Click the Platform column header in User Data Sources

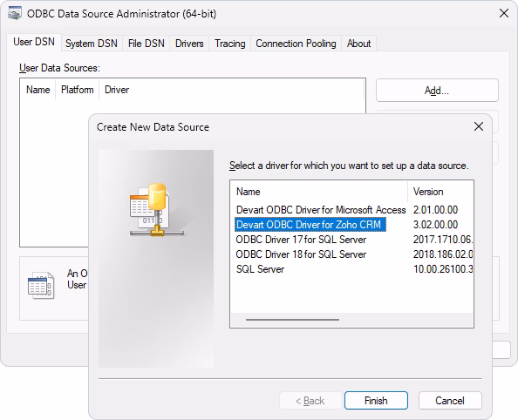[78, 90]
